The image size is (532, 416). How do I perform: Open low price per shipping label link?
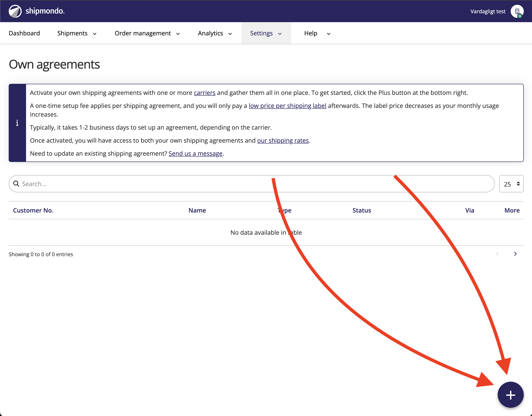pyautogui.click(x=287, y=106)
